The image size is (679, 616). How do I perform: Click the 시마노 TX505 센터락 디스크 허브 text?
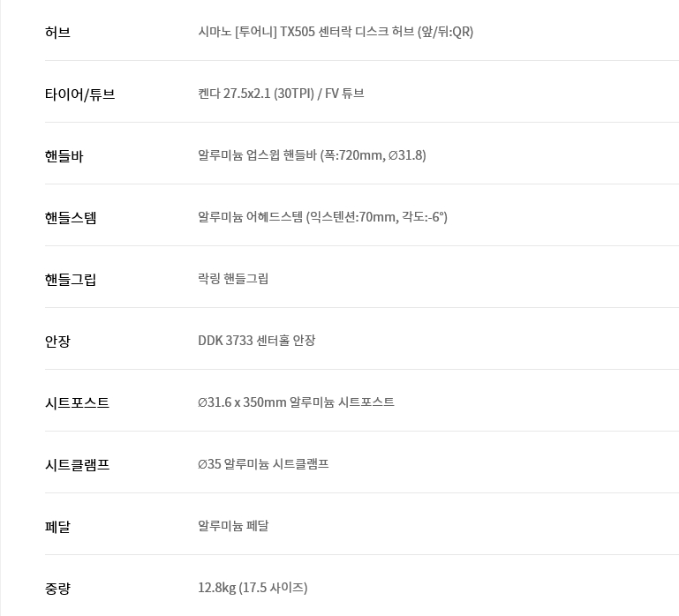point(335,32)
